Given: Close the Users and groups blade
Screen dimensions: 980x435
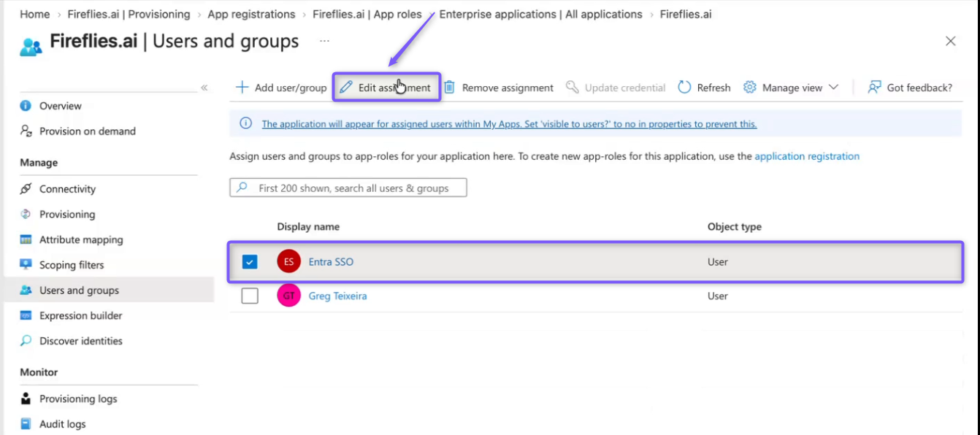Looking at the screenshot, I should click(951, 42).
